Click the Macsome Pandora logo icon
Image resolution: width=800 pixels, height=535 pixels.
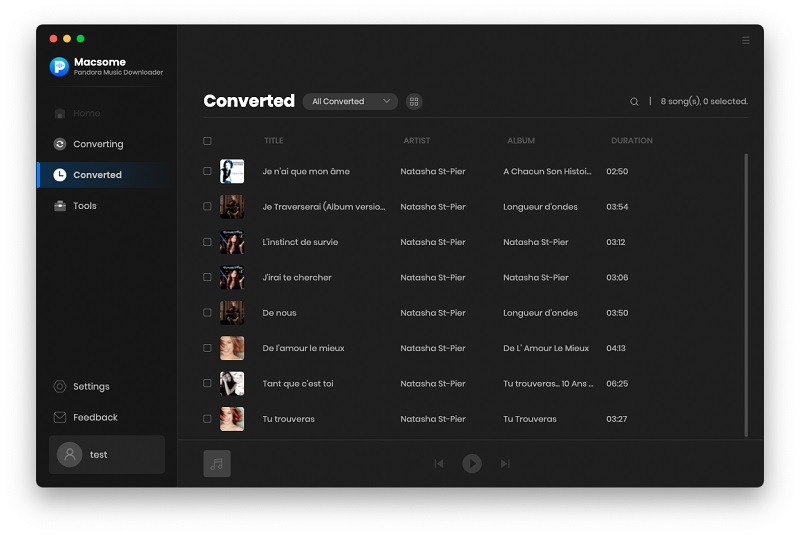click(x=59, y=67)
